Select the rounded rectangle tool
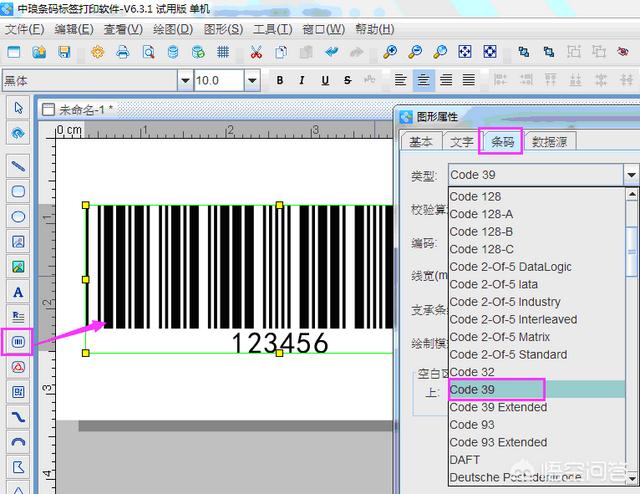The image size is (640, 494). (x=18, y=191)
